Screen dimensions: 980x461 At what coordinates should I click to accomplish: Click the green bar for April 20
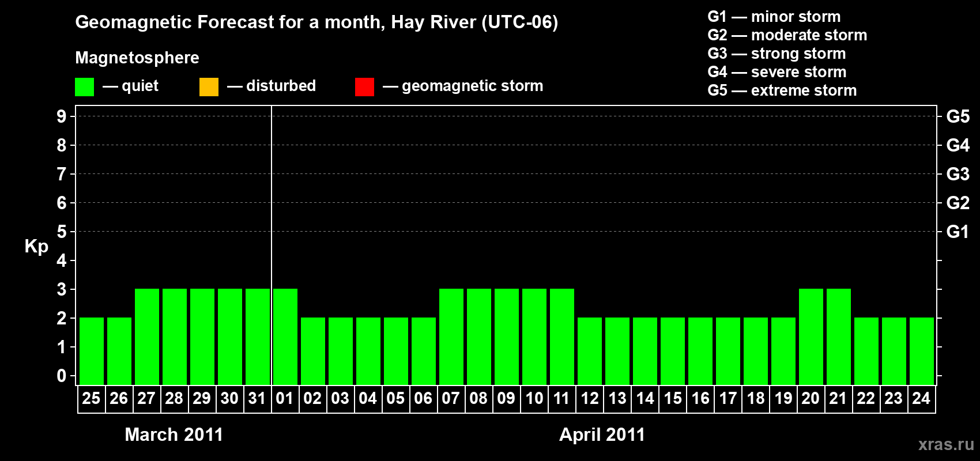tap(811, 337)
